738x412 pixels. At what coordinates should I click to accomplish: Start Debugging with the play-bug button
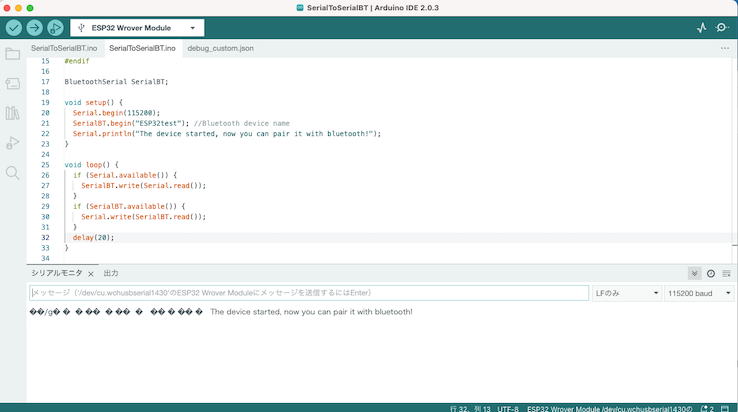click(x=55, y=28)
